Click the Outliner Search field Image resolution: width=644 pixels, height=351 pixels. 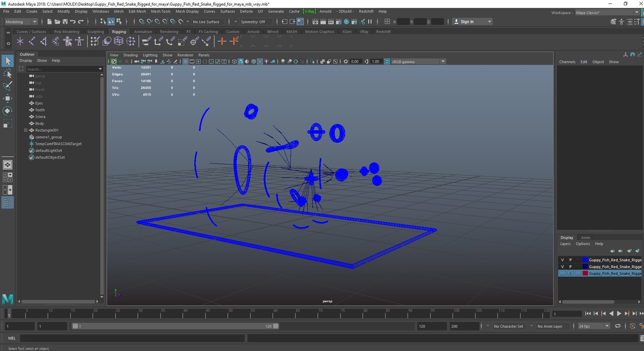tap(64, 69)
